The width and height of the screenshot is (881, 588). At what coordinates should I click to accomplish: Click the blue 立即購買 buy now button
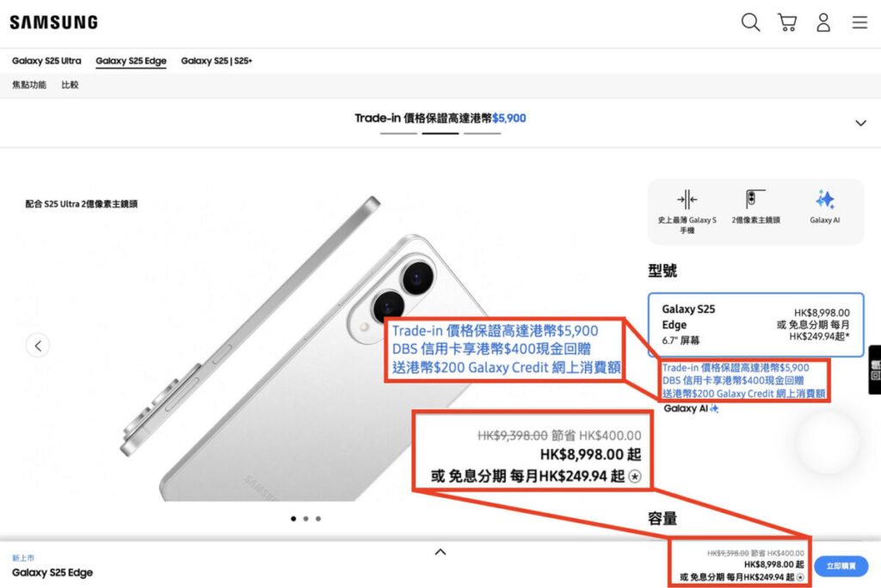(841, 567)
